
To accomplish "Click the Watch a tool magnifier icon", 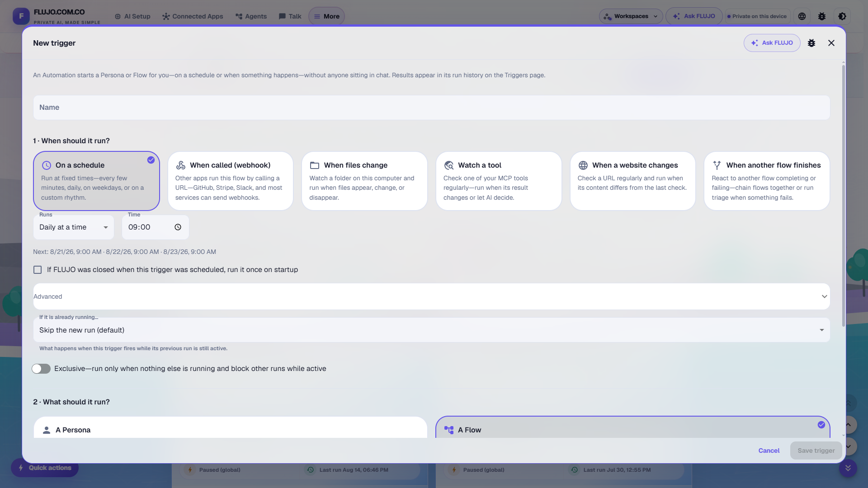I will (449, 165).
